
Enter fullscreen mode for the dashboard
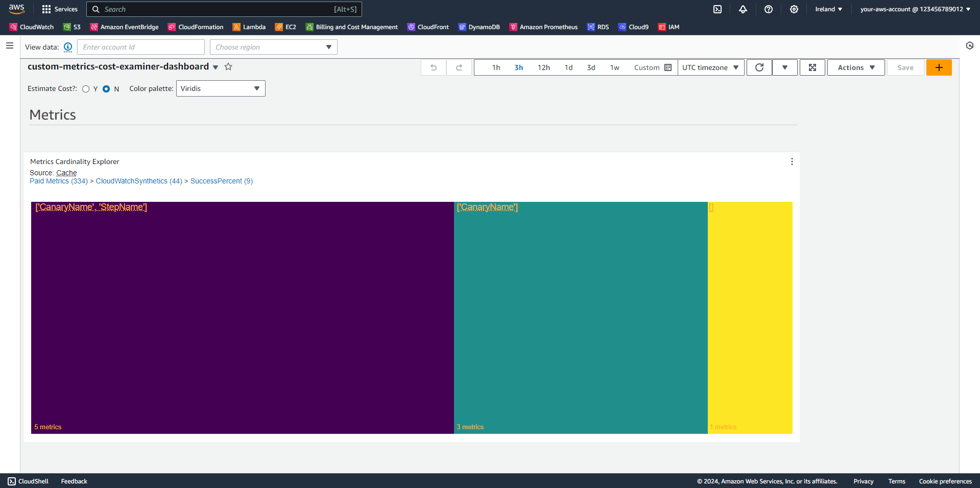tap(812, 67)
